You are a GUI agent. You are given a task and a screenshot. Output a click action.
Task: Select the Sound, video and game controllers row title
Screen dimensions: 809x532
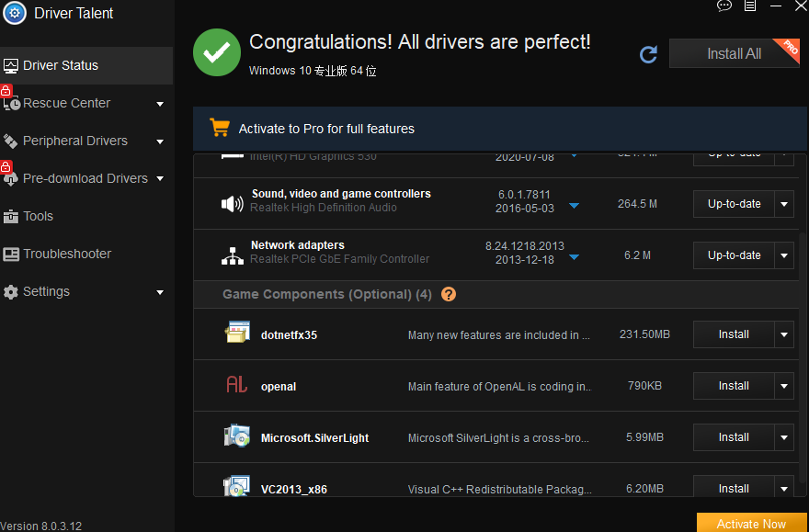341,194
